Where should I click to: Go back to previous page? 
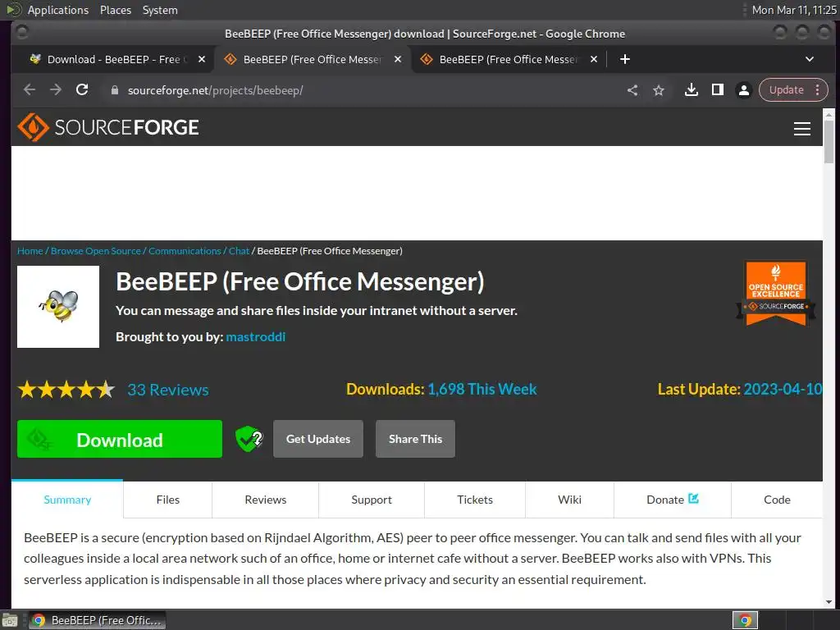pyautogui.click(x=30, y=90)
